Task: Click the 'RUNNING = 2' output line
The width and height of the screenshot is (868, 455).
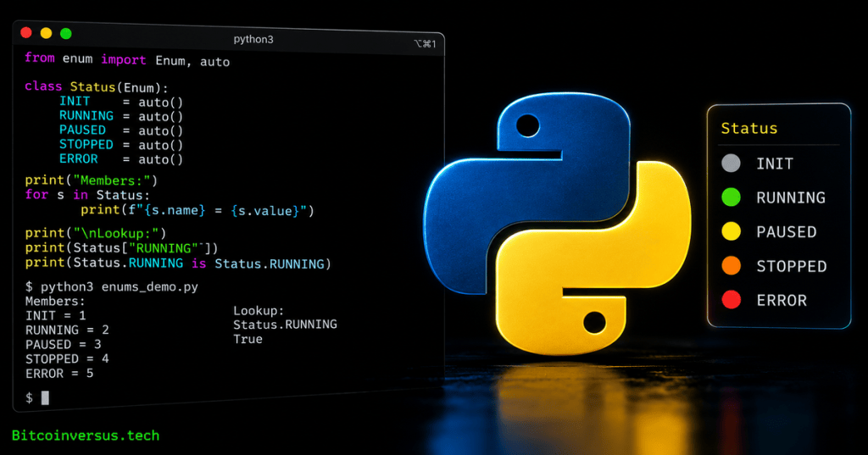Action: coord(67,330)
